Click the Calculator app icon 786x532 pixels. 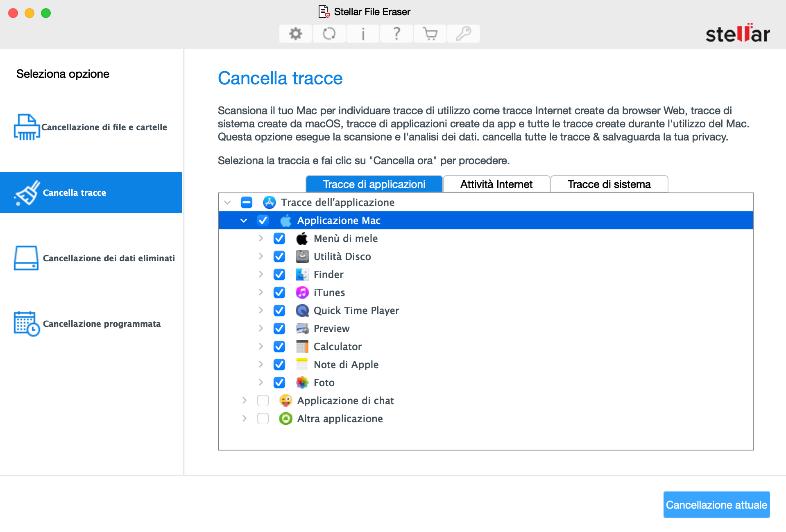click(x=302, y=346)
